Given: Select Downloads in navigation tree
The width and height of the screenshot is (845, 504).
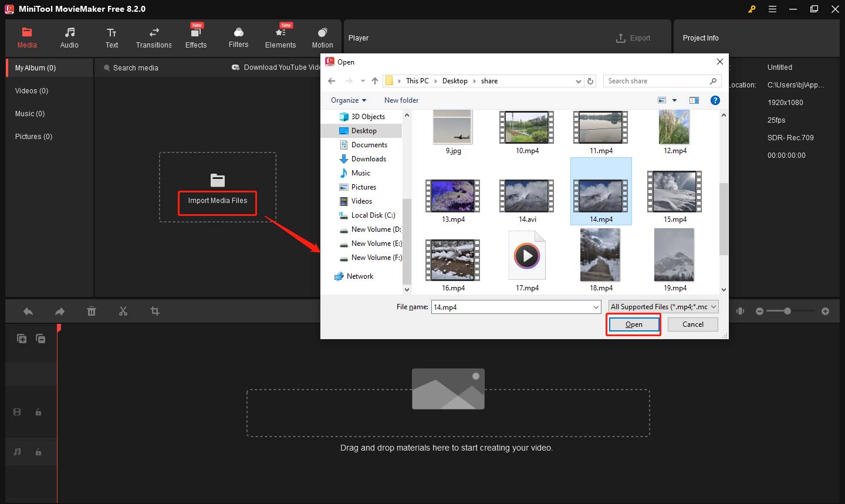Looking at the screenshot, I should (369, 159).
